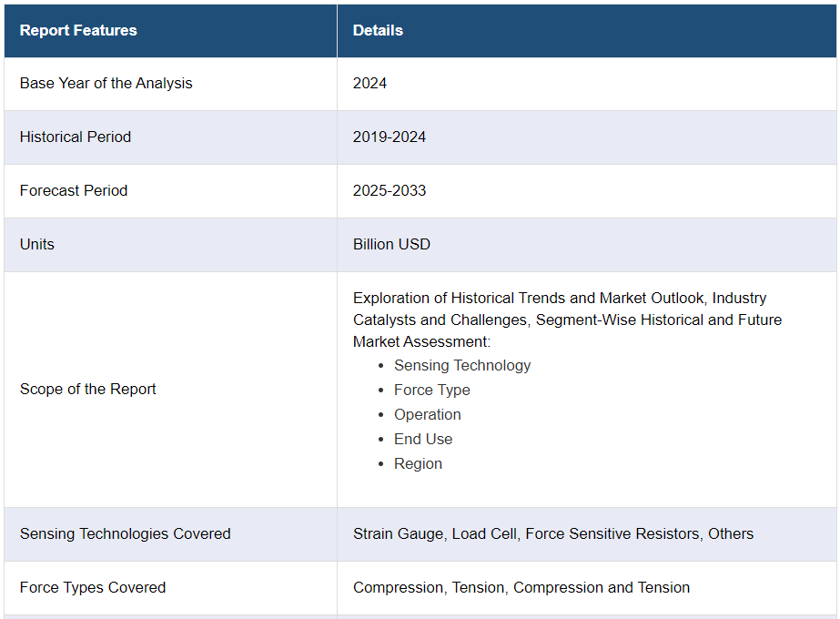Click the Force Type bullet item

(x=432, y=391)
